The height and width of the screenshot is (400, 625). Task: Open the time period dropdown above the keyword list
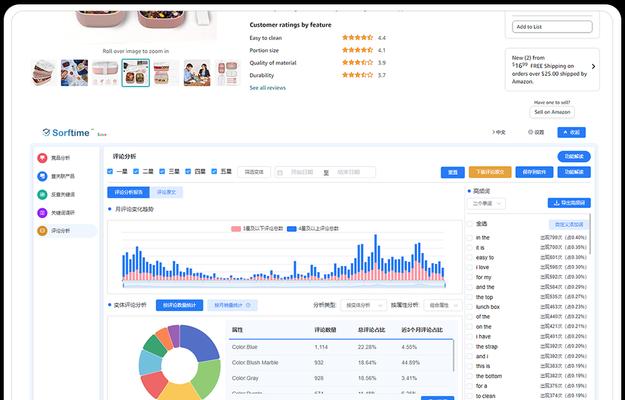click(x=486, y=204)
